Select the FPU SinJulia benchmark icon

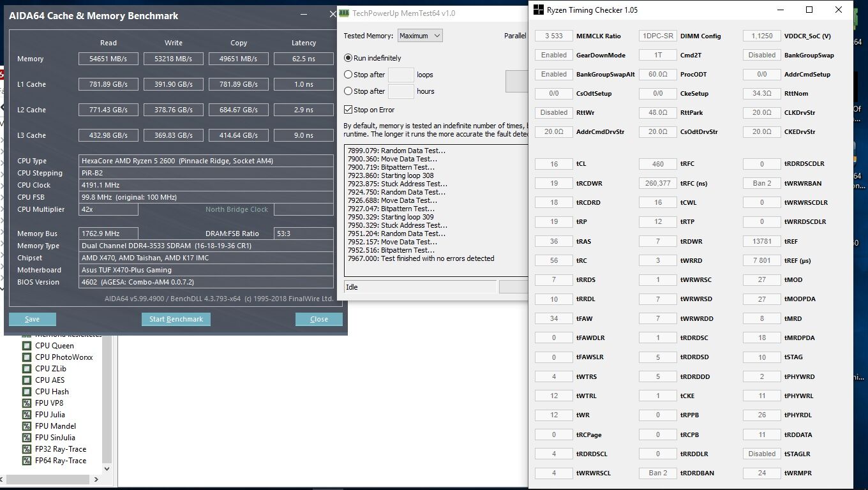click(27, 438)
